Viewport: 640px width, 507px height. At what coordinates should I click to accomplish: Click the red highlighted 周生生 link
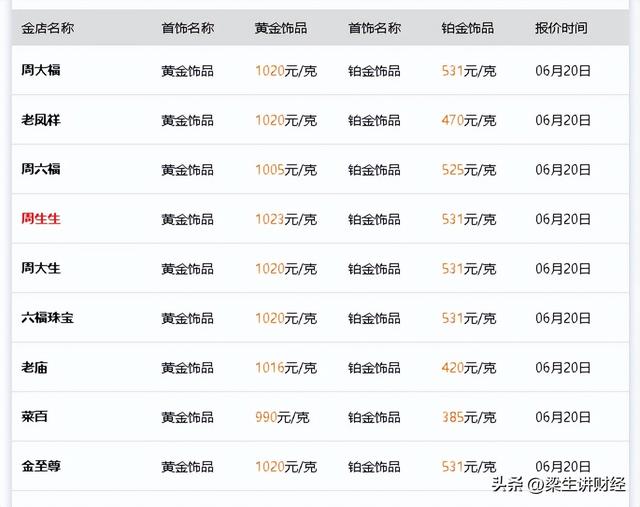pos(41,218)
